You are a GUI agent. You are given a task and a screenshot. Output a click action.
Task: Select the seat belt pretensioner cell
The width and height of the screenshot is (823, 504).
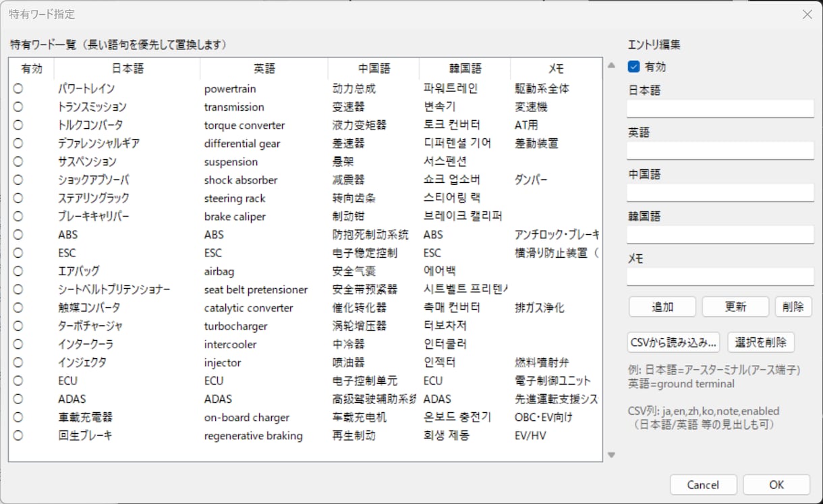(x=256, y=289)
